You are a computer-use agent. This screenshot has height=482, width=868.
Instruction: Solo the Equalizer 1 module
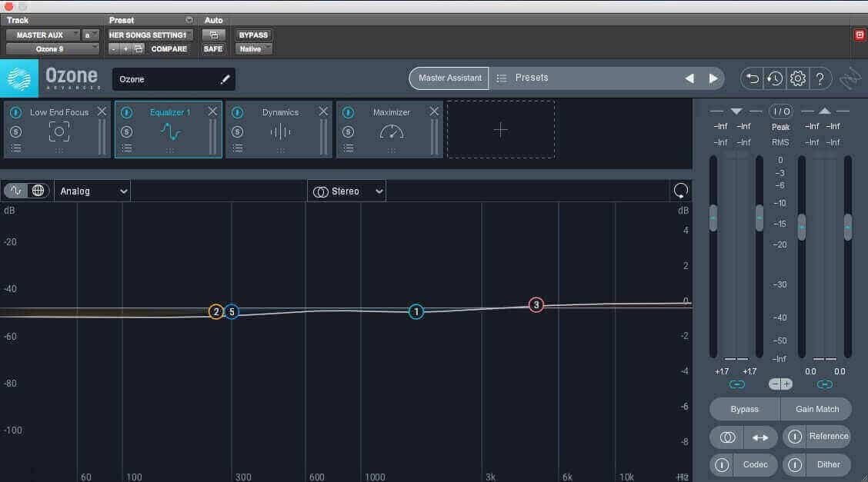point(127,132)
